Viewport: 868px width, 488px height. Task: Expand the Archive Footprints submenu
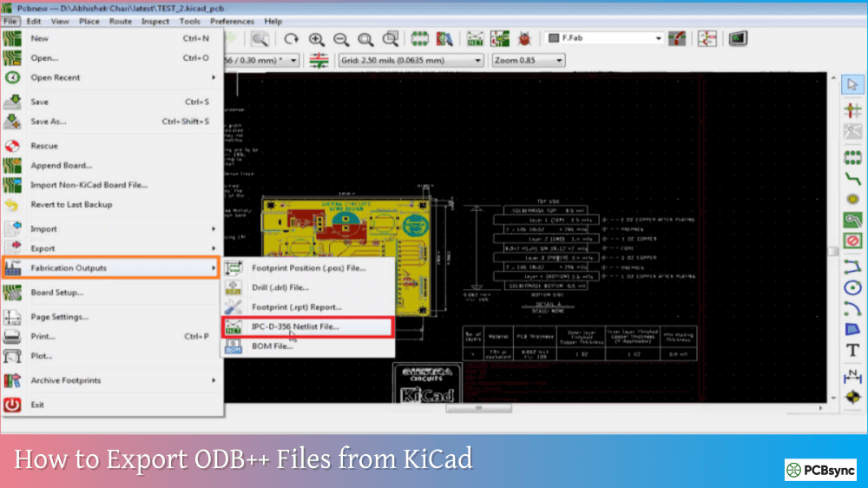112,380
